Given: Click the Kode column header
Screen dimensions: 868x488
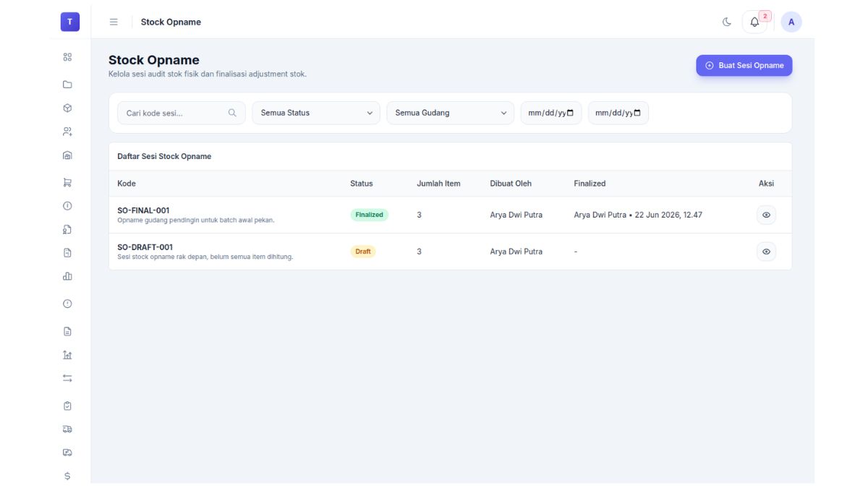Looking at the screenshot, I should (127, 184).
